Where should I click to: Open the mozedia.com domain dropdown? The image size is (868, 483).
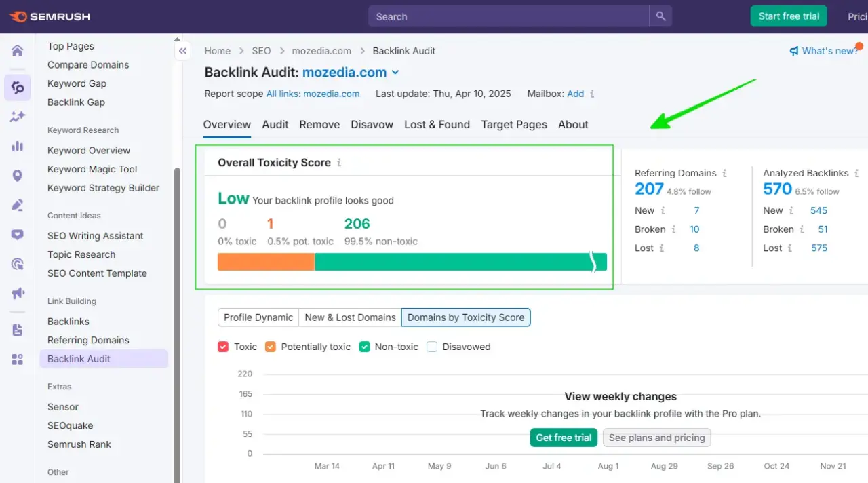pyautogui.click(x=395, y=72)
